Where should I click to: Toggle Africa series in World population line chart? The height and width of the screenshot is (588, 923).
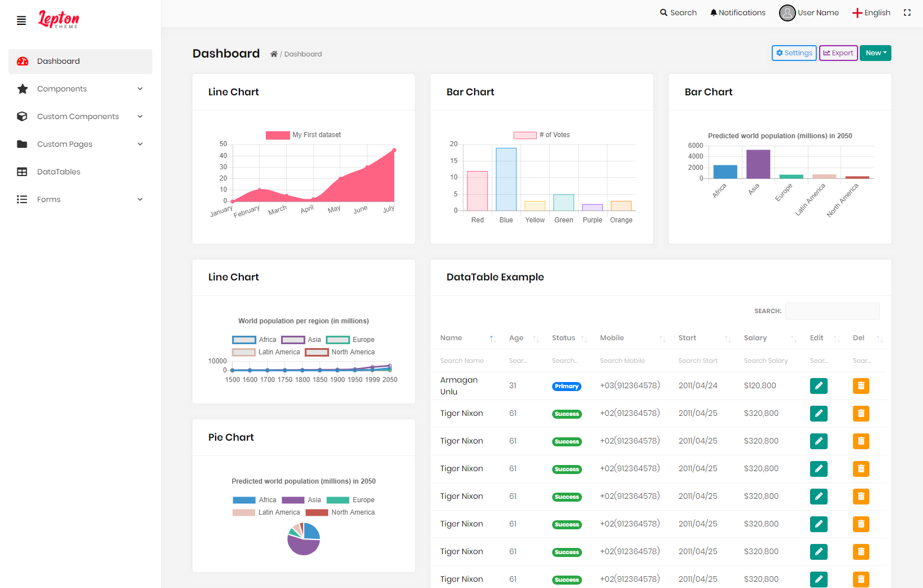coord(255,340)
